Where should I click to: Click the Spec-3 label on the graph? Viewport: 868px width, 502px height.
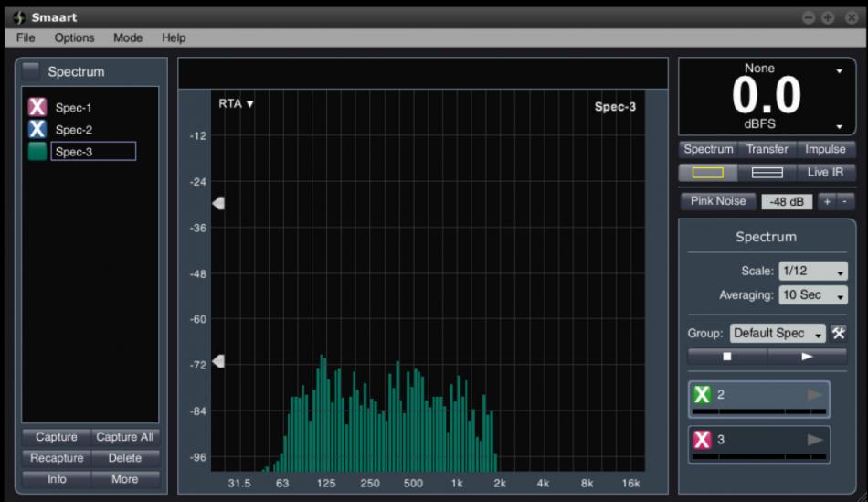[x=615, y=107]
